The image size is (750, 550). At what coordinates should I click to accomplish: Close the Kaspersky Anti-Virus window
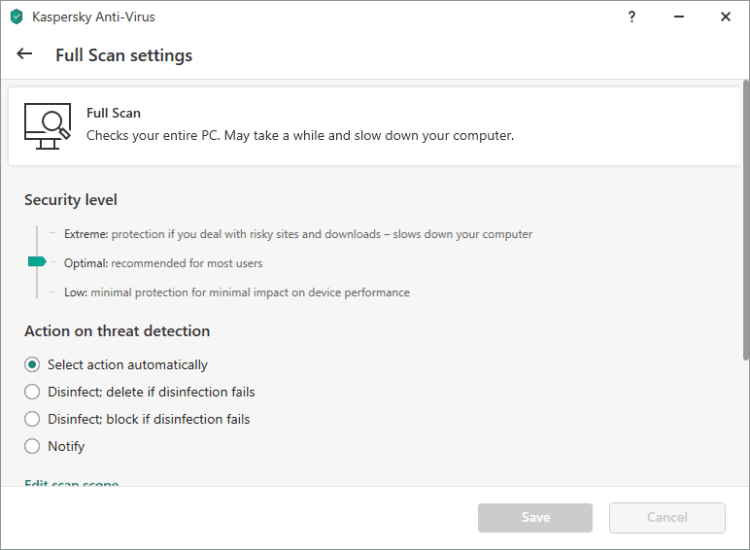[x=725, y=17]
